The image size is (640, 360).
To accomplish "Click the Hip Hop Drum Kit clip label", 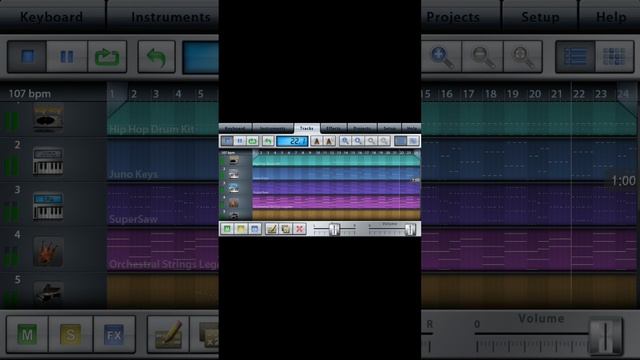I will click(x=152, y=129).
